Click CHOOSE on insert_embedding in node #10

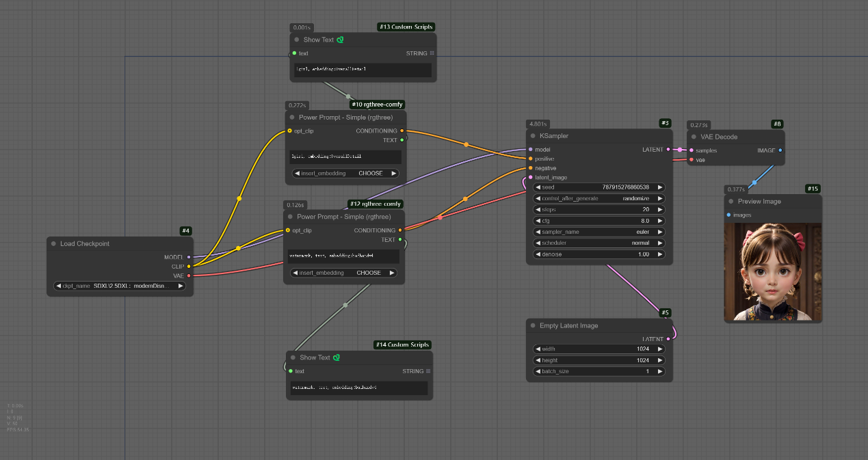coord(370,173)
